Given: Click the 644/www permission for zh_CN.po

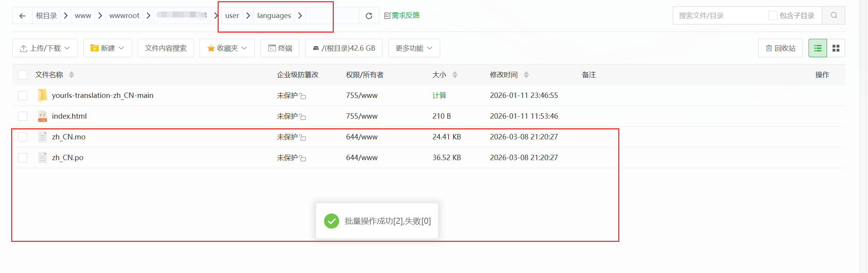Looking at the screenshot, I should click(x=362, y=157).
